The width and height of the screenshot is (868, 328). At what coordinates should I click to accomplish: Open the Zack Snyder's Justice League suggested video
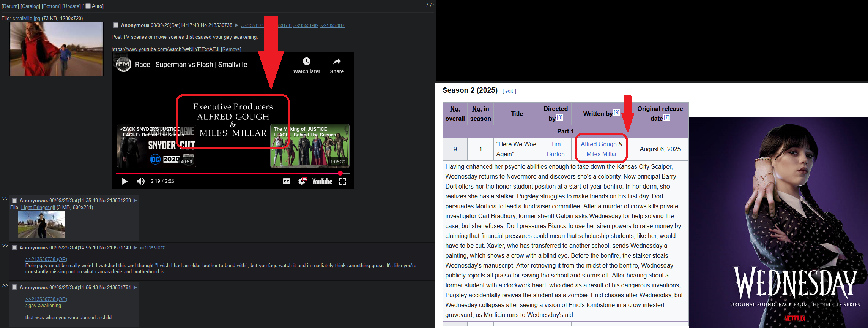tap(156, 146)
